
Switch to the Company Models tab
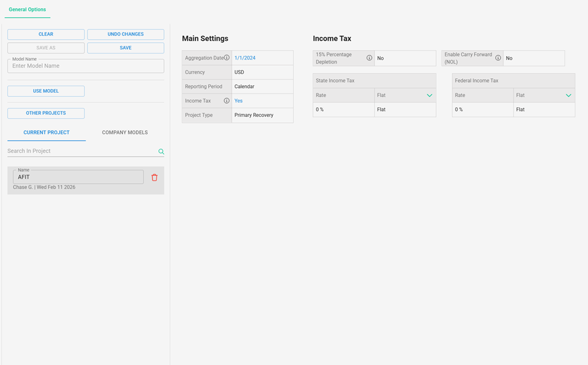125,133
